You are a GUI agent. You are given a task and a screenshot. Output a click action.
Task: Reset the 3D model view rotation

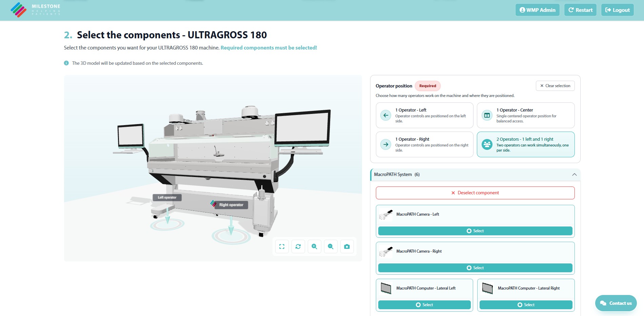click(298, 246)
